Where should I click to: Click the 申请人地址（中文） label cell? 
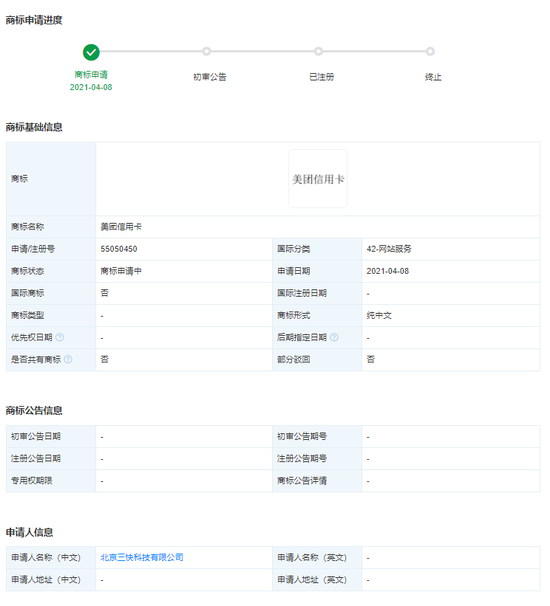coord(51,580)
